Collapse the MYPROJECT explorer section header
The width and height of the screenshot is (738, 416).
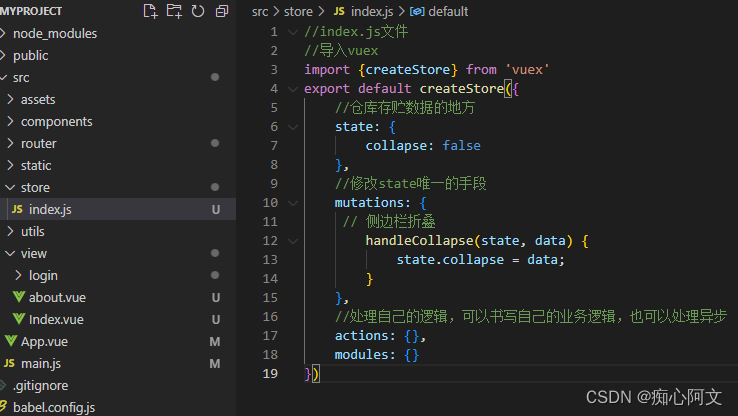33,11
